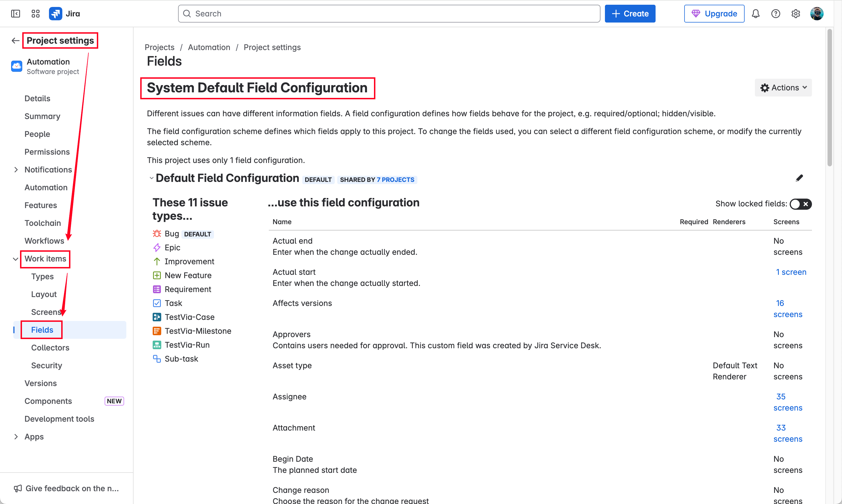
Task: Expand the Apps sidebar section
Action: coord(16,436)
